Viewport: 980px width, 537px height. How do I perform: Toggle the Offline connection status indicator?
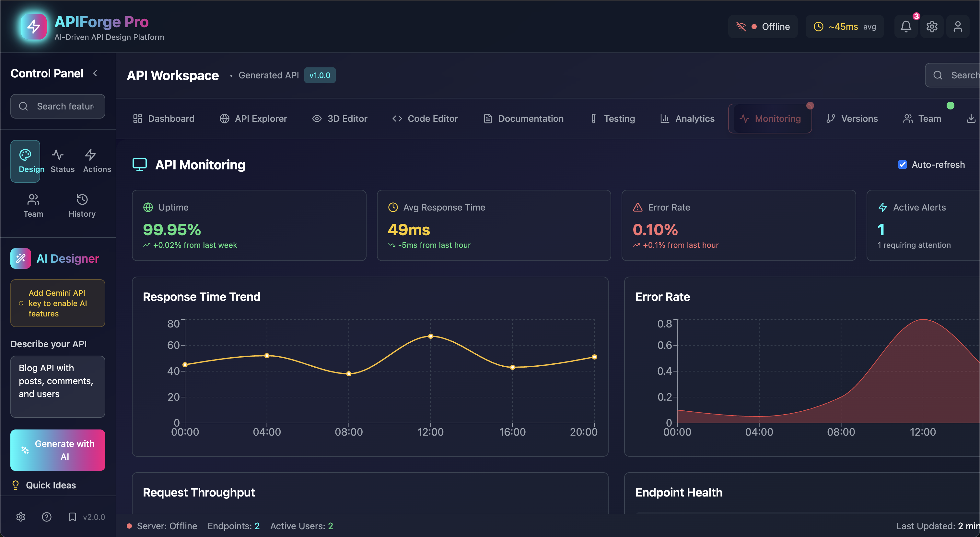tap(763, 27)
